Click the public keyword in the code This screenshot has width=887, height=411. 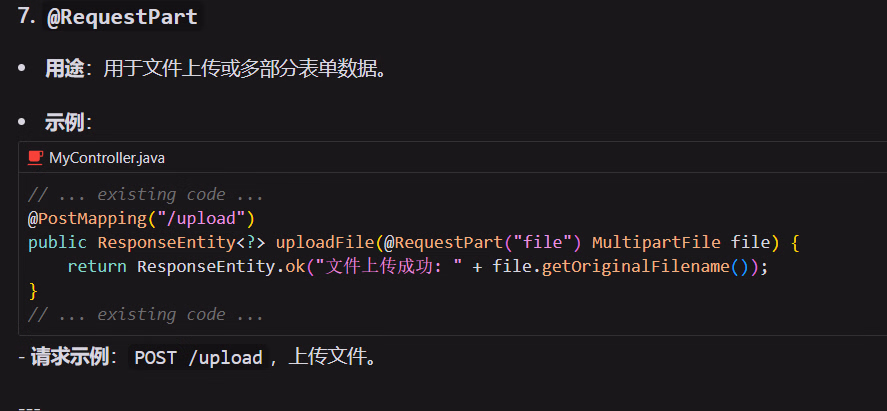pos(57,243)
